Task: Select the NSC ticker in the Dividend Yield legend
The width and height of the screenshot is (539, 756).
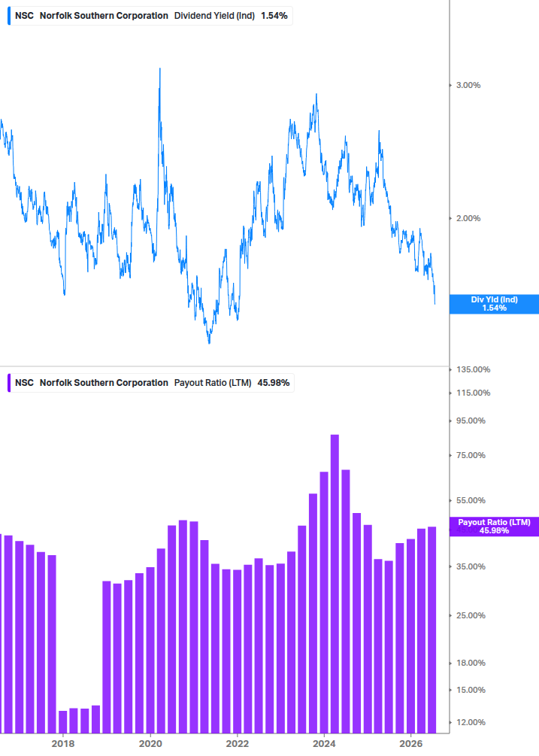Action: point(24,16)
